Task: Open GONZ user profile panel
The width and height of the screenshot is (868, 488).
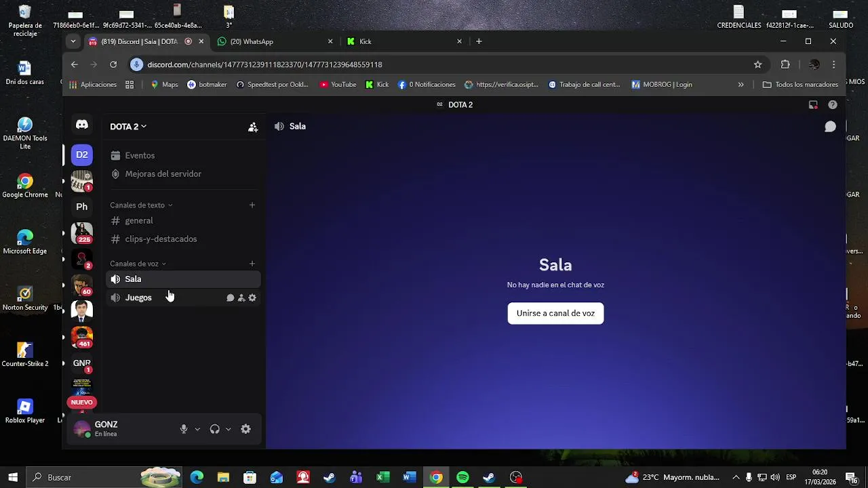Action: [121, 429]
